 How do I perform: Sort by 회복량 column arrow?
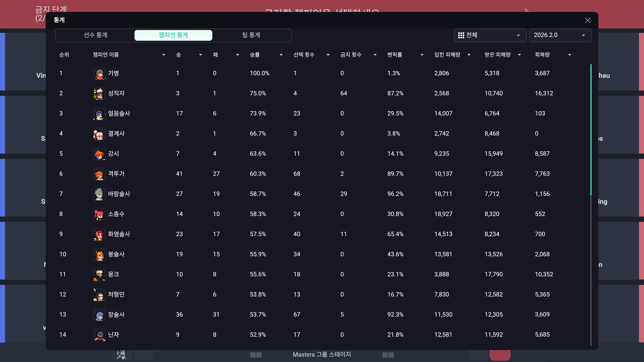(x=570, y=55)
